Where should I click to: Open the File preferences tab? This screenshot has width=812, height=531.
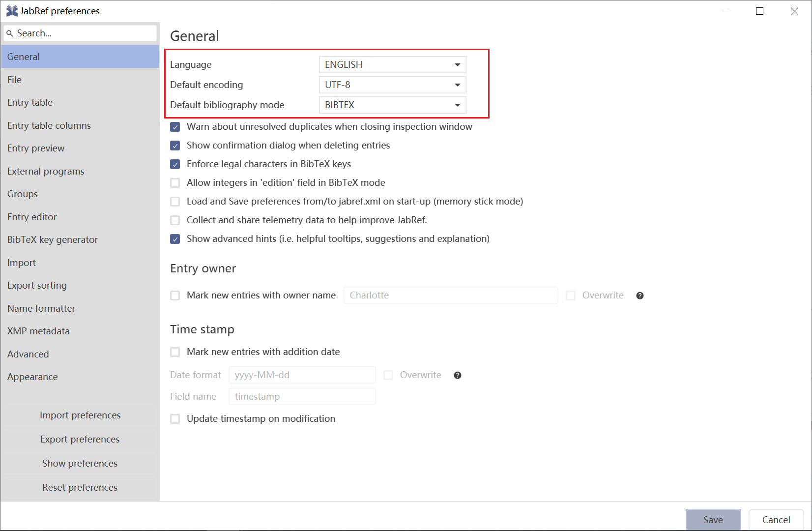[80, 80]
